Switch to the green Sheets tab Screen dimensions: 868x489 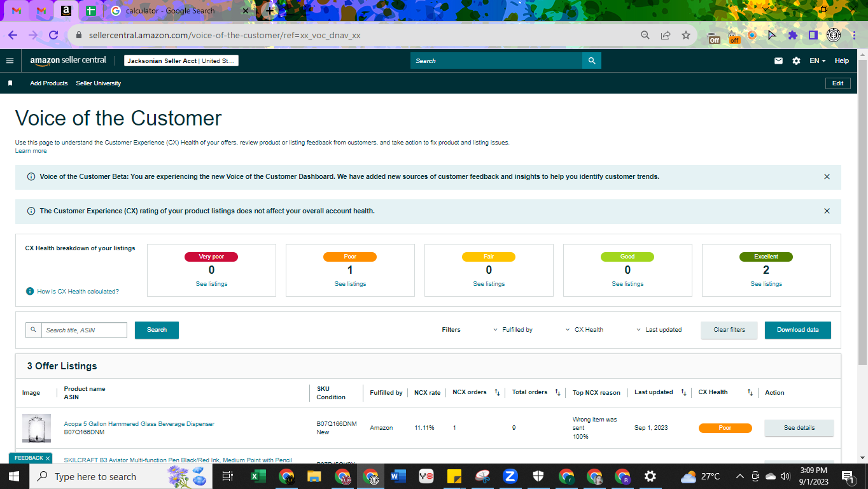(91, 11)
